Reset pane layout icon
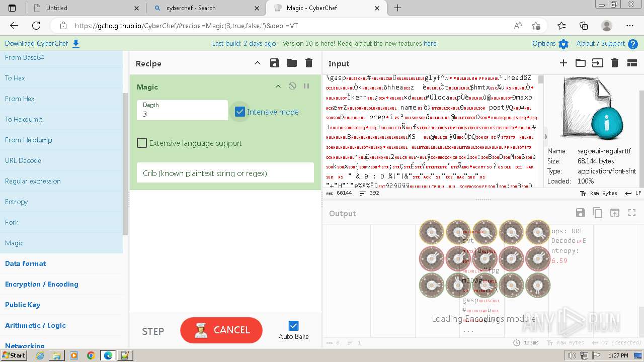This screenshot has width=644, height=362. [x=632, y=63]
